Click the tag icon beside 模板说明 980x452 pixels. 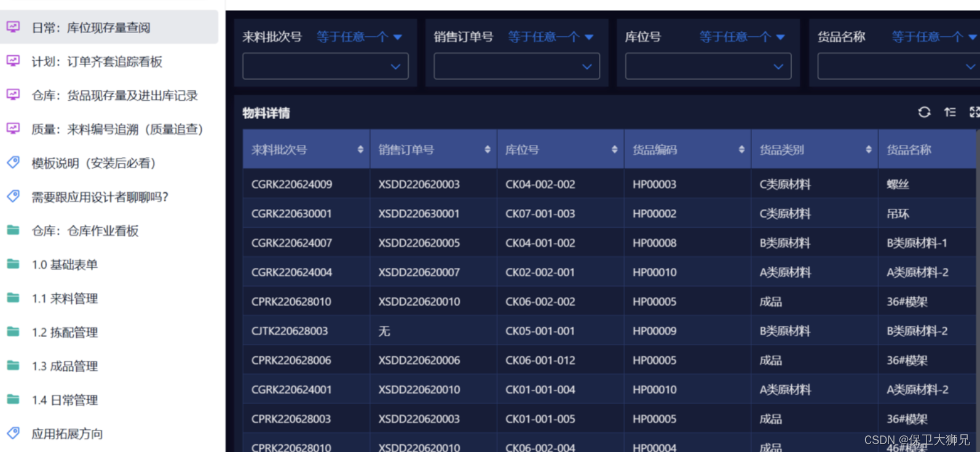(13, 162)
